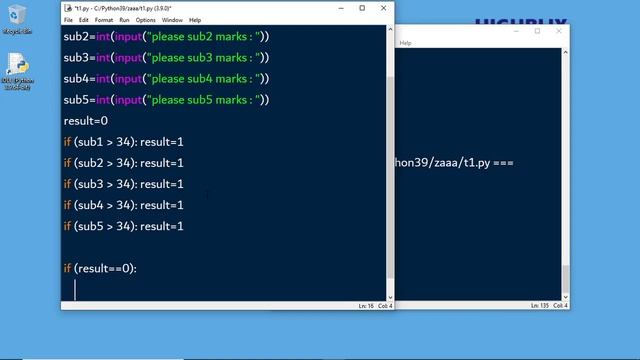The width and height of the screenshot is (640, 360).
Task: Maximize the t1.py editor window
Action: pos(362,8)
